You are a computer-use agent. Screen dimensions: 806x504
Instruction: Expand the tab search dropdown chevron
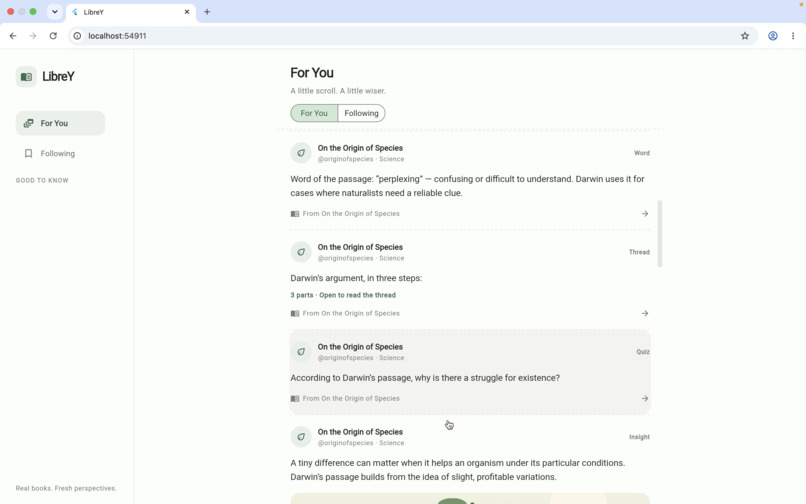[54, 12]
